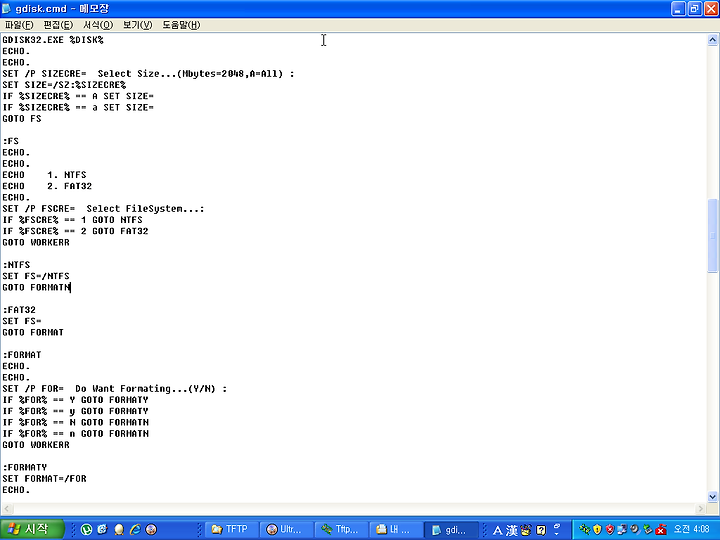
Task: Click the red shield security tray icon
Action: click(x=610, y=529)
